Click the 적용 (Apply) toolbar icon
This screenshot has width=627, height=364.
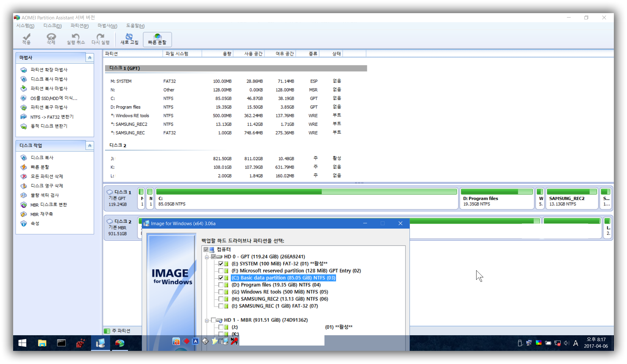click(x=27, y=39)
